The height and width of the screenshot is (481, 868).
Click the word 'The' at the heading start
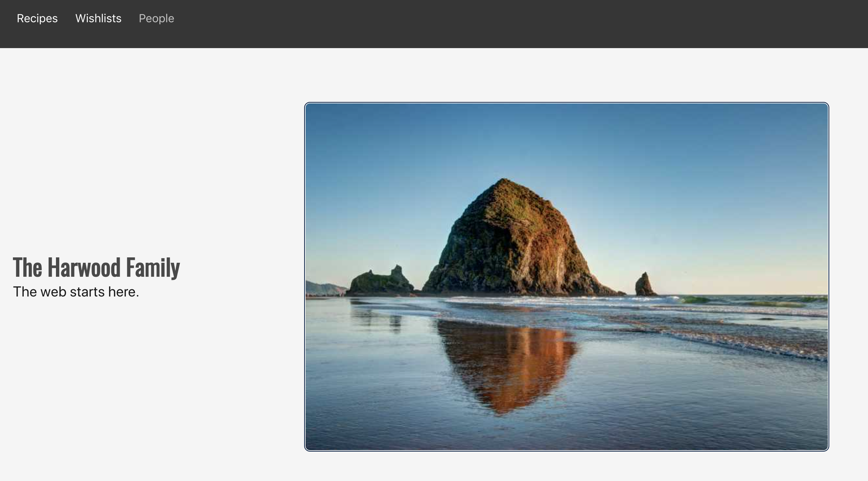28,267
